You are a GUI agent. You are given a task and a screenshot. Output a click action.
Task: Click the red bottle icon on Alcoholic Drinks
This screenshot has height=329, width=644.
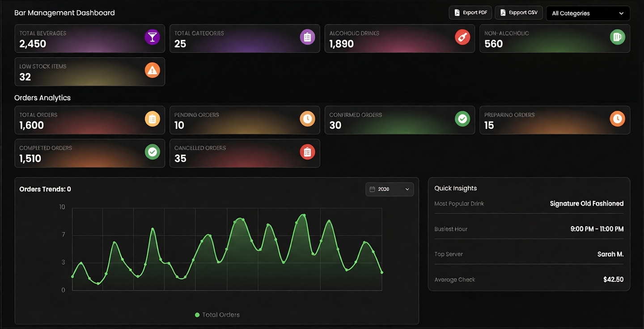(462, 37)
